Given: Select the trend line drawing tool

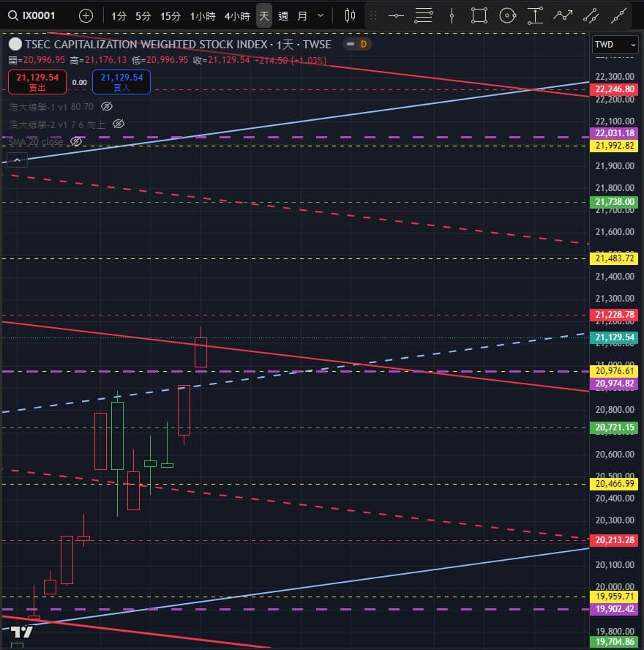Looking at the screenshot, I should coord(618,16).
